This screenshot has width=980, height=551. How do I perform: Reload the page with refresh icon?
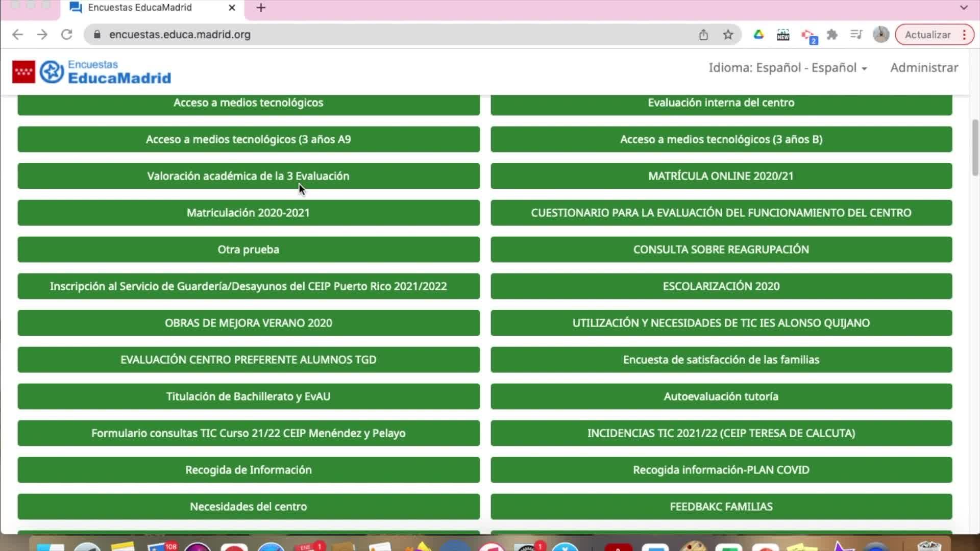coord(66,35)
